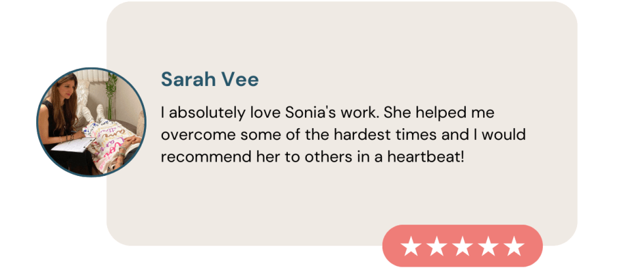Open Sarah Vee's circular profile photo

click(x=91, y=122)
